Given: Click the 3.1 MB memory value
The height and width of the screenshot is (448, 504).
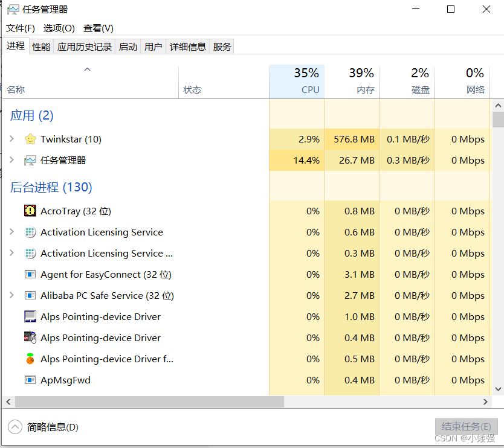Looking at the screenshot, I should click(360, 275).
